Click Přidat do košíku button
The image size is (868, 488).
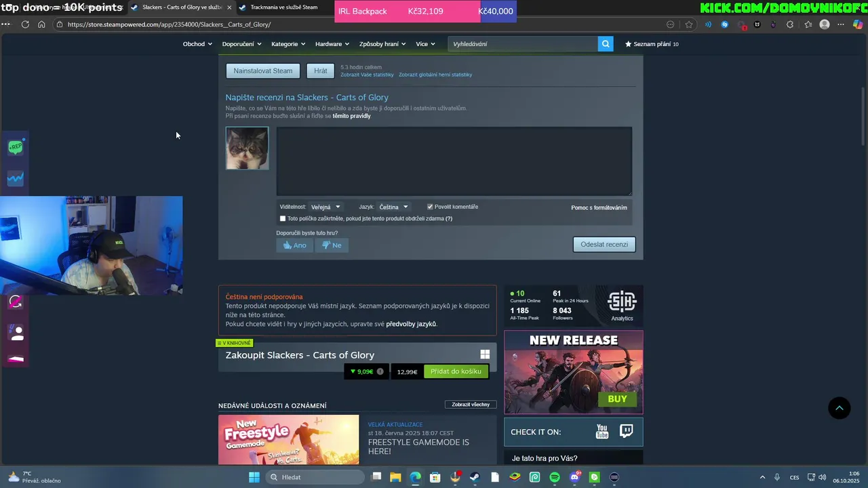point(456,371)
